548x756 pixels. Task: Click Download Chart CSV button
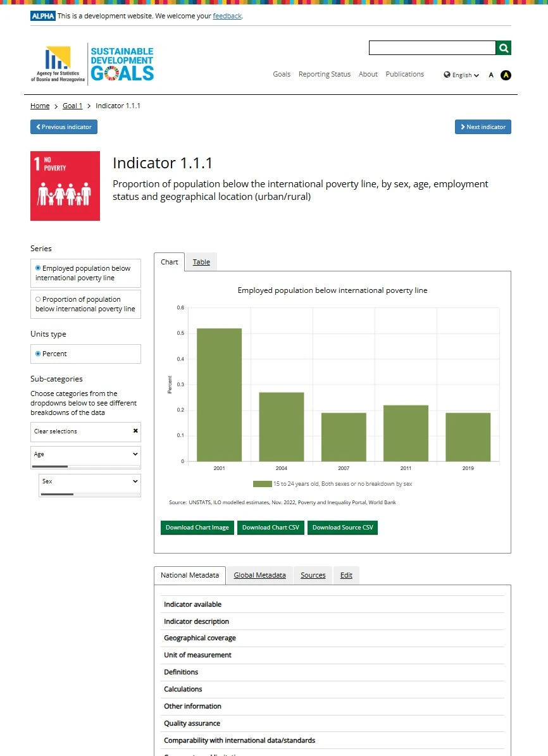point(270,528)
